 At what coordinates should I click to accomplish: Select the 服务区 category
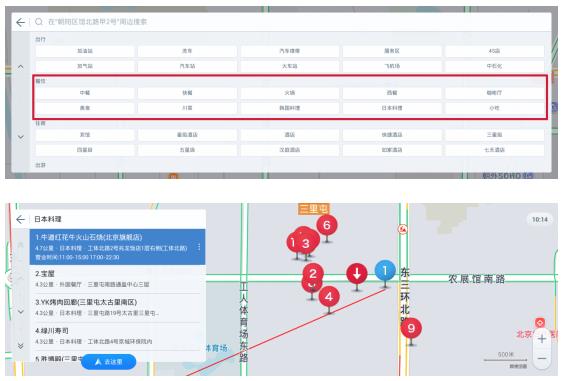[392, 51]
